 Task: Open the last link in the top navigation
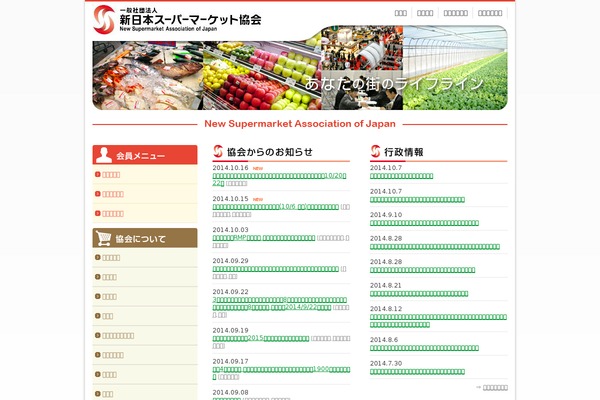pos(490,13)
